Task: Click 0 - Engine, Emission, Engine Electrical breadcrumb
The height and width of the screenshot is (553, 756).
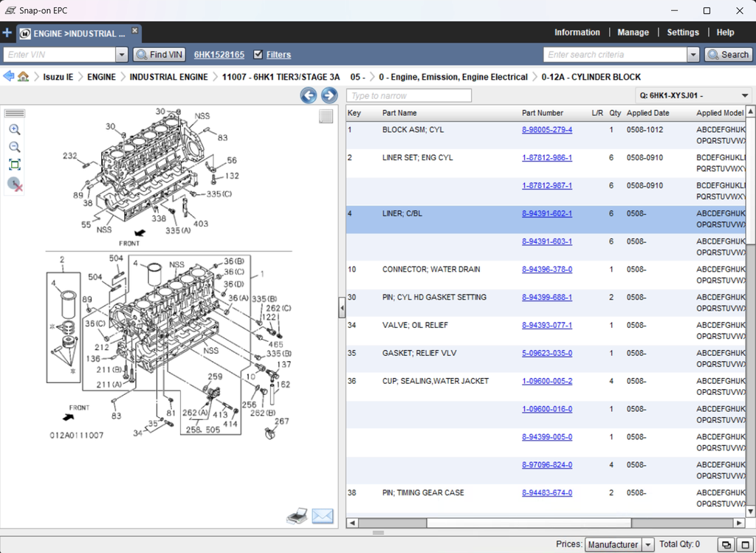Action: point(453,77)
